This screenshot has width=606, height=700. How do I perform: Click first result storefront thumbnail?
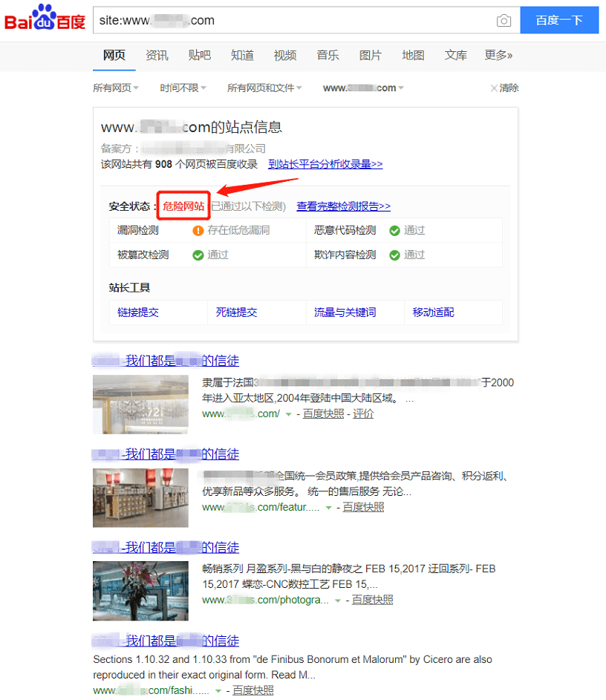(140, 405)
